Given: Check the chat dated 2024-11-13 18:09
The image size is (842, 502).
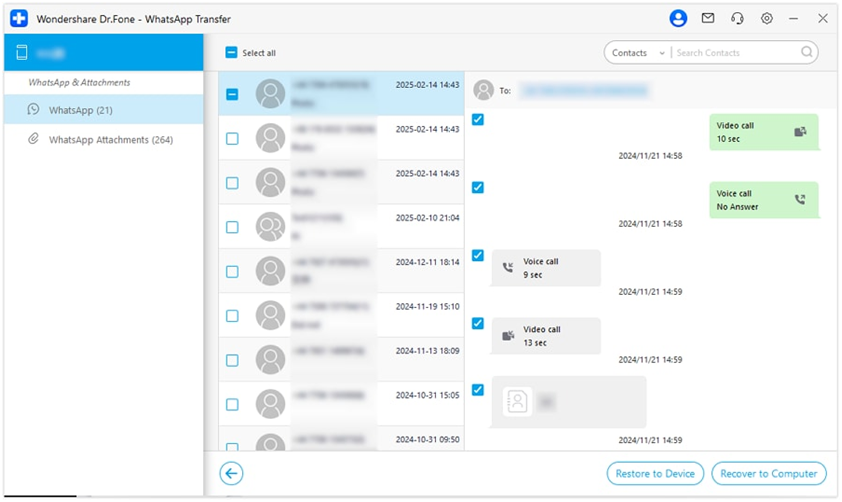Looking at the screenshot, I should [232, 360].
